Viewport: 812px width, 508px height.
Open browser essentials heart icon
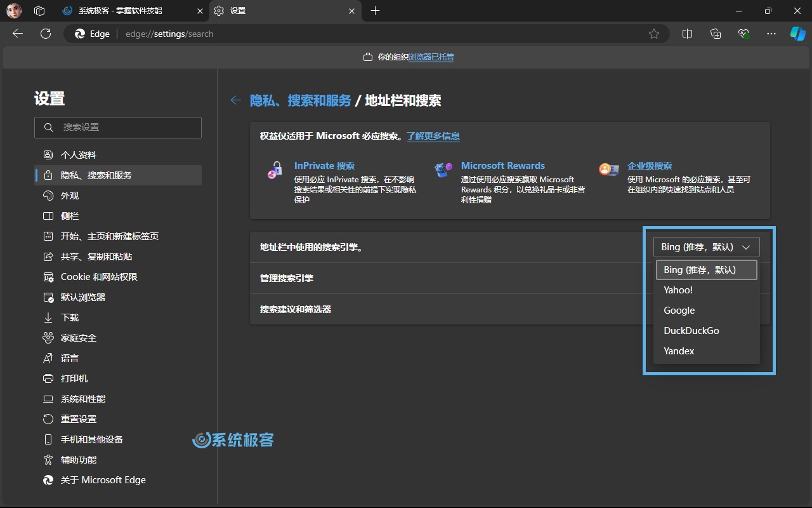[x=743, y=34]
